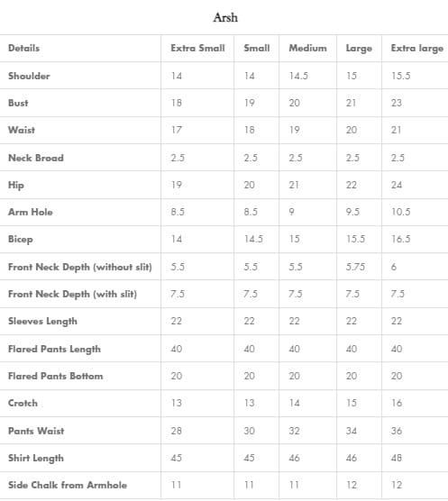
Task: Click the Extra large column header
Action: 417,49
